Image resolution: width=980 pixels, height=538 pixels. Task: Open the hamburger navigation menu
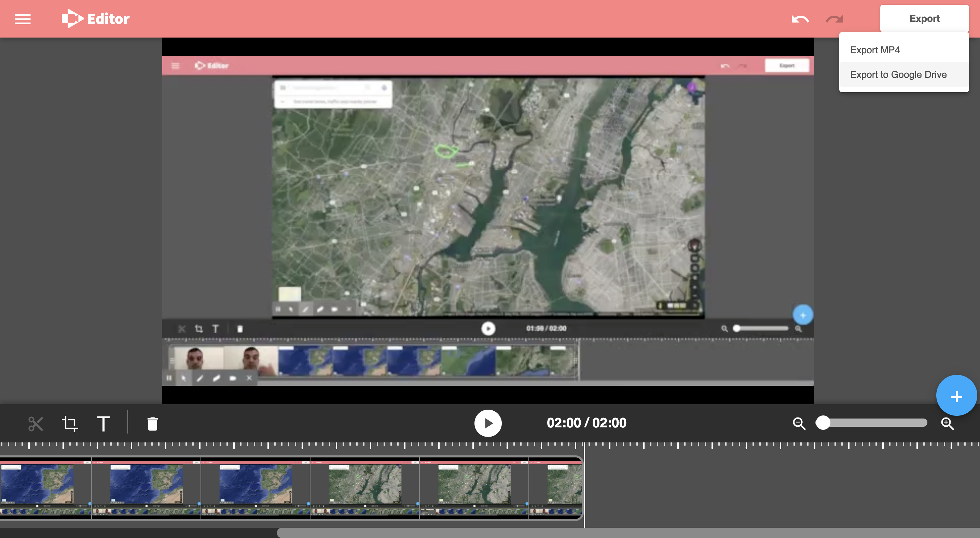coord(23,19)
